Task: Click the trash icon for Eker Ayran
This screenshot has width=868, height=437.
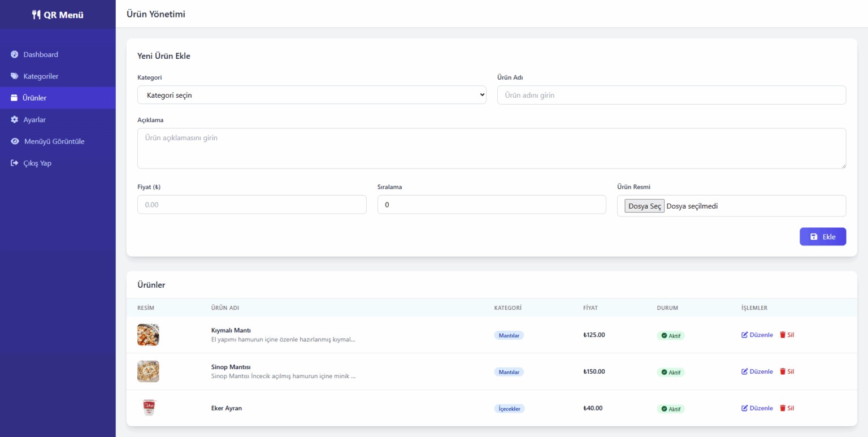Action: [783, 408]
